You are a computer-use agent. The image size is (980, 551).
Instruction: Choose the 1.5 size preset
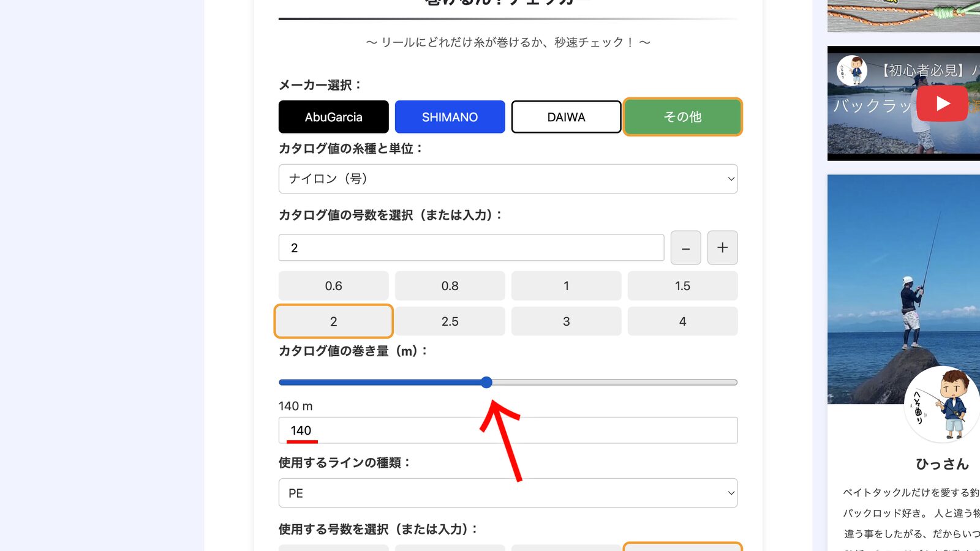click(682, 286)
